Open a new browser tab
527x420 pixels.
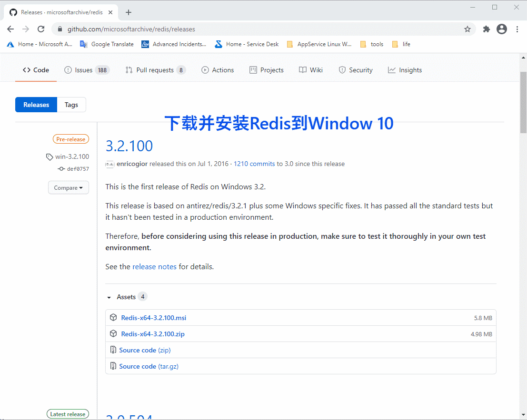pos(129,12)
